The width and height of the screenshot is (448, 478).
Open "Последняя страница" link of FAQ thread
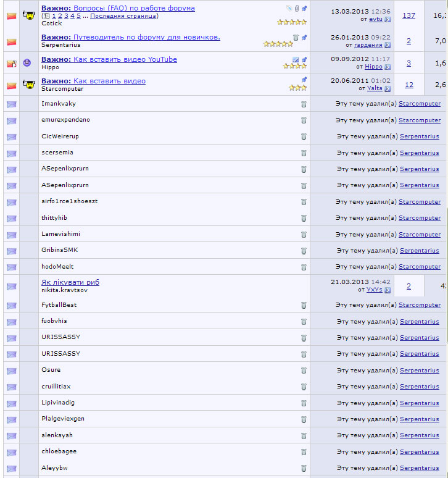[x=124, y=16]
